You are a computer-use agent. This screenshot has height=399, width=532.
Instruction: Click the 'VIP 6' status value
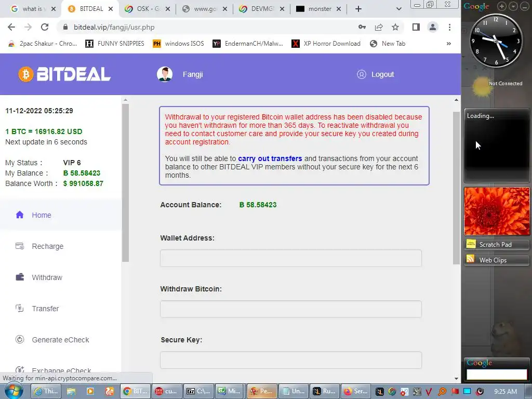coord(72,163)
